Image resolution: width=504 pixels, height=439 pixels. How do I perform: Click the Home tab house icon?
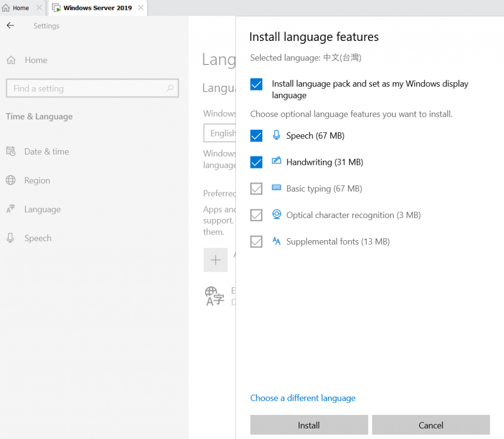(x=6, y=8)
